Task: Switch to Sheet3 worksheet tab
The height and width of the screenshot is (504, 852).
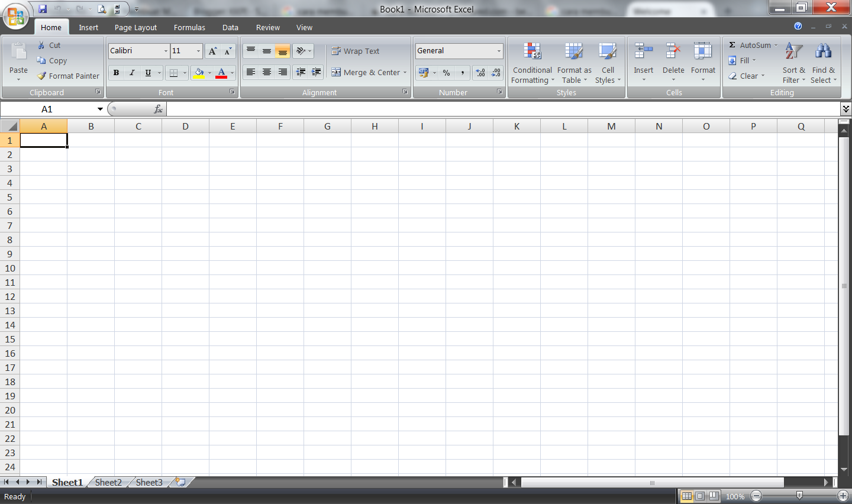Action: click(x=149, y=482)
